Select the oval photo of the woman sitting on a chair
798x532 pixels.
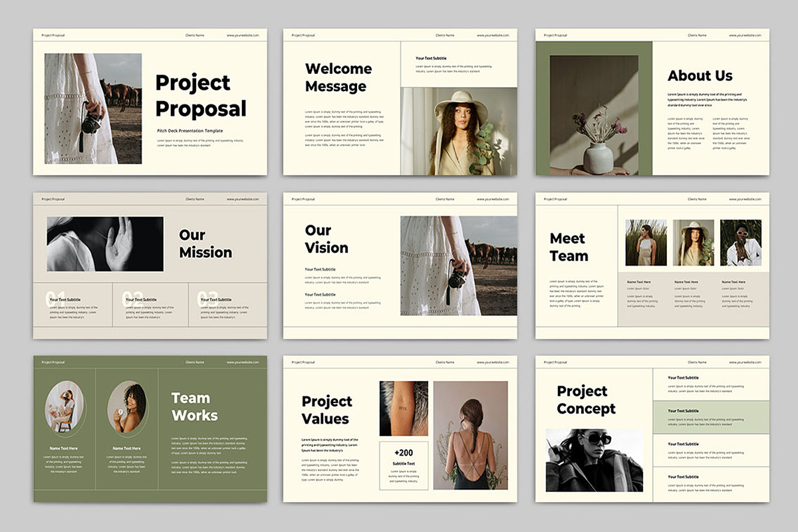(x=65, y=408)
